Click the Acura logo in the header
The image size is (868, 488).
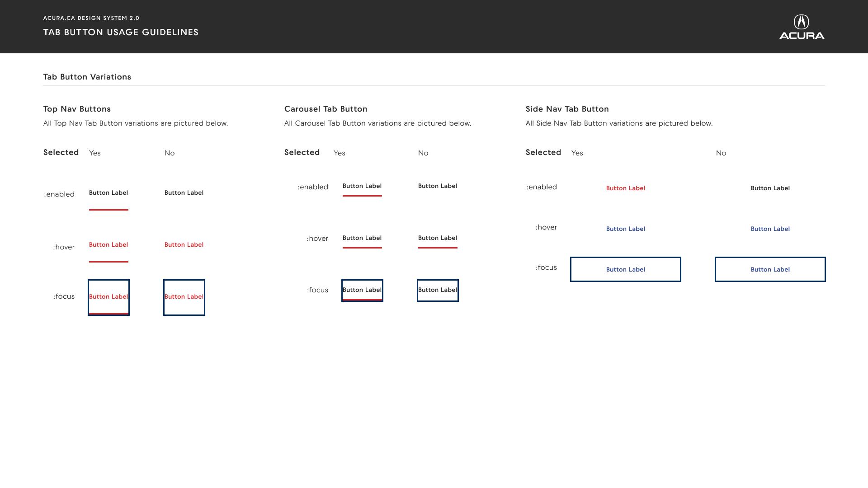pyautogui.click(x=802, y=27)
